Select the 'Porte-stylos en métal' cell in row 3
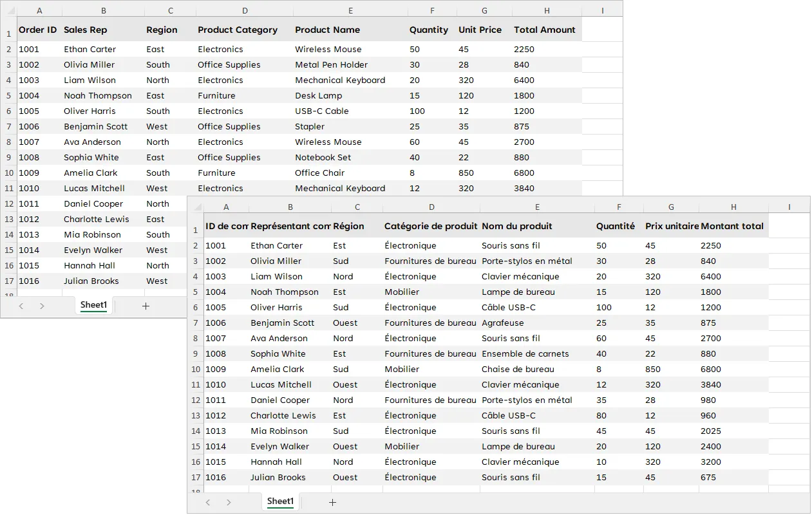This screenshot has height=515, width=812. pyautogui.click(x=537, y=261)
